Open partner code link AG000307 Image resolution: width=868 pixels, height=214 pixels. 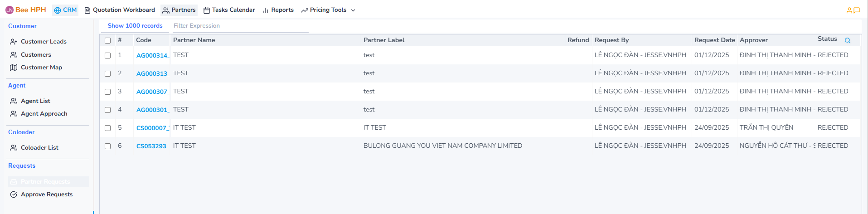152,92
